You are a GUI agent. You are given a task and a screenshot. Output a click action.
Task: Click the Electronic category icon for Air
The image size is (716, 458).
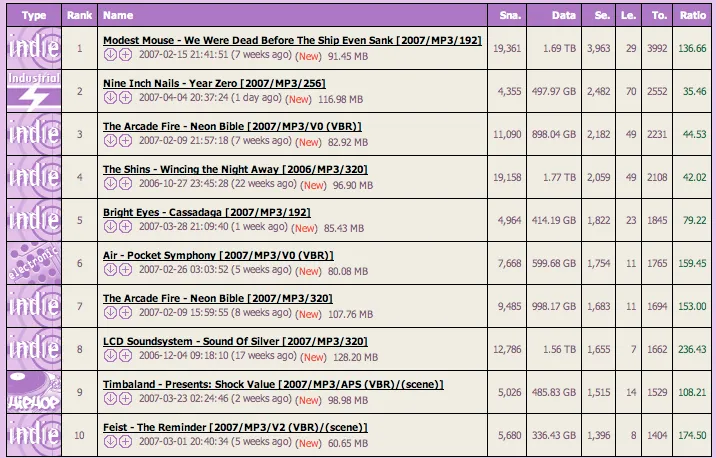pos(32,262)
